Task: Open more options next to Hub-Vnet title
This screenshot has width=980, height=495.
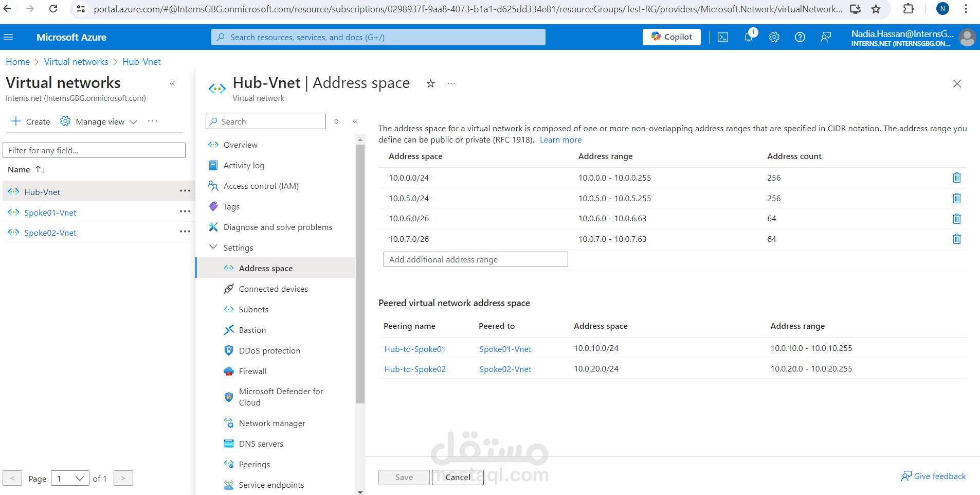Action: pos(451,83)
